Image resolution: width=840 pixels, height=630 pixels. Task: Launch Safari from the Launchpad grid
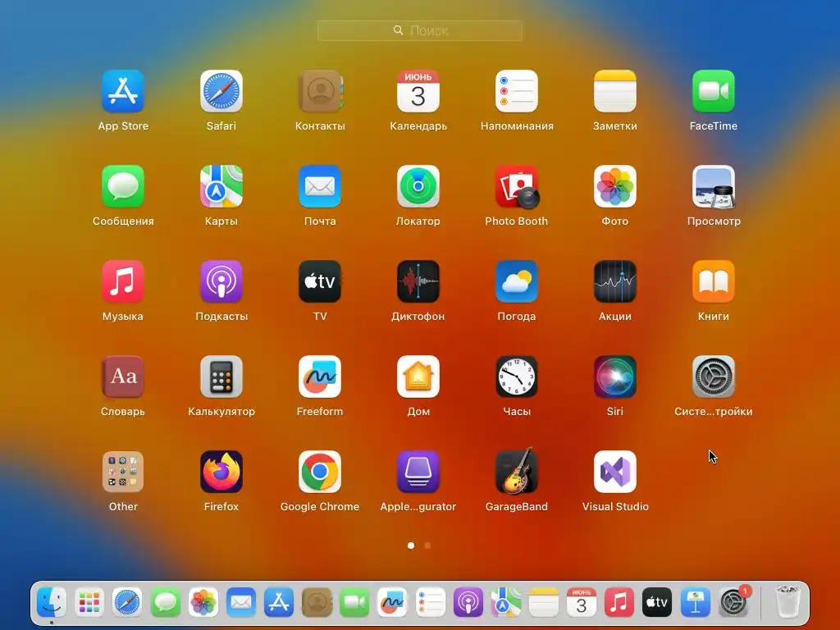pos(221,91)
